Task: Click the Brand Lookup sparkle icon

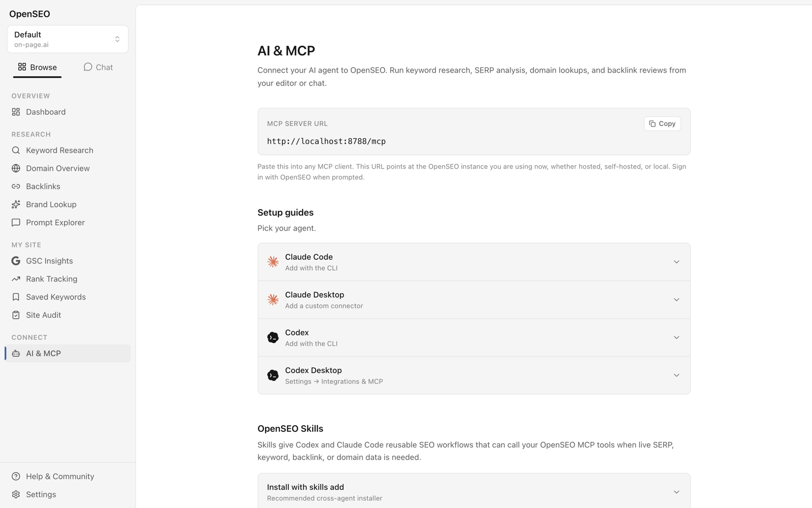Action: pos(16,204)
